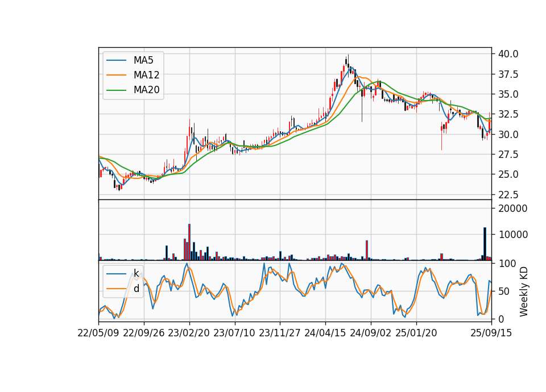This screenshot has width=546, height=392.
Task: Click the 10000 volume axis label
Action: (513, 235)
